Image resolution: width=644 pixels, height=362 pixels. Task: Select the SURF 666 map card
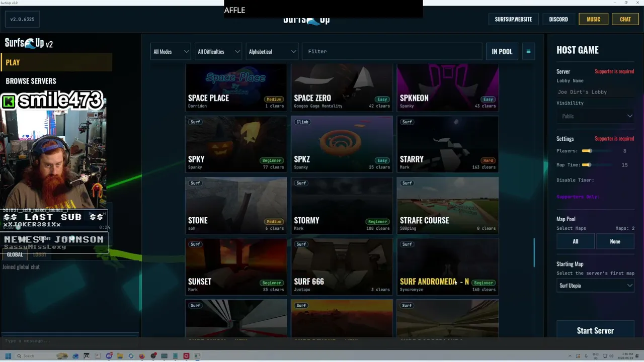342,266
